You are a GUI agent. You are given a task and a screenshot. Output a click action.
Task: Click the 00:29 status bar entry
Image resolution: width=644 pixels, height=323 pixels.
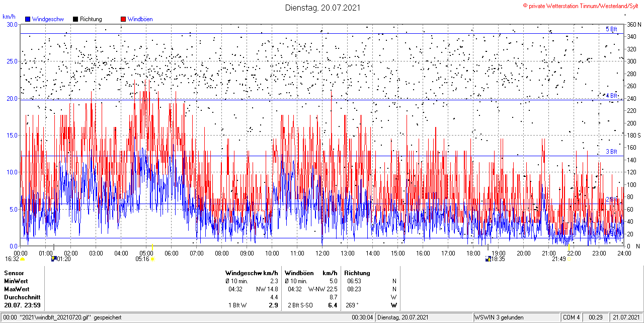point(596,317)
